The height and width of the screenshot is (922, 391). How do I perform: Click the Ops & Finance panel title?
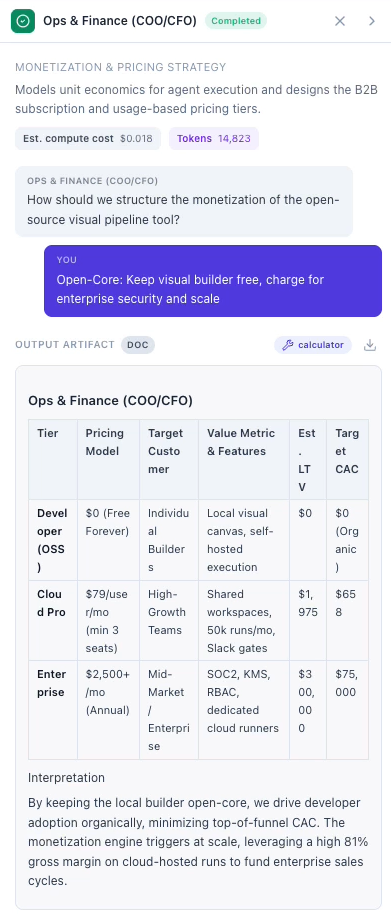coord(120,21)
